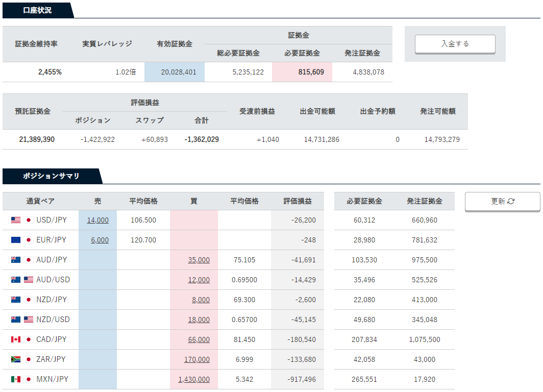The height and width of the screenshot is (392, 543).
Task: Open EUR/JPY sell quantity 6,000 link
Action: click(100, 240)
